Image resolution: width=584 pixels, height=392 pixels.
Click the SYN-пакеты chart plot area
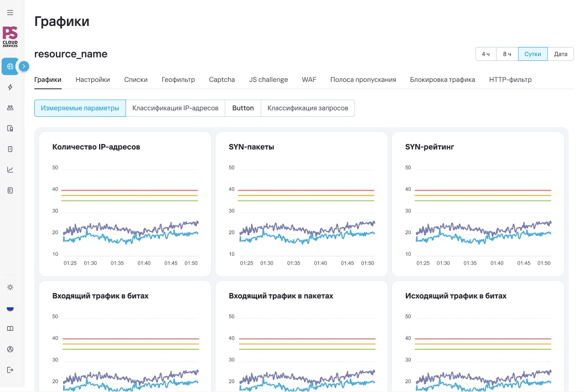[x=307, y=213]
